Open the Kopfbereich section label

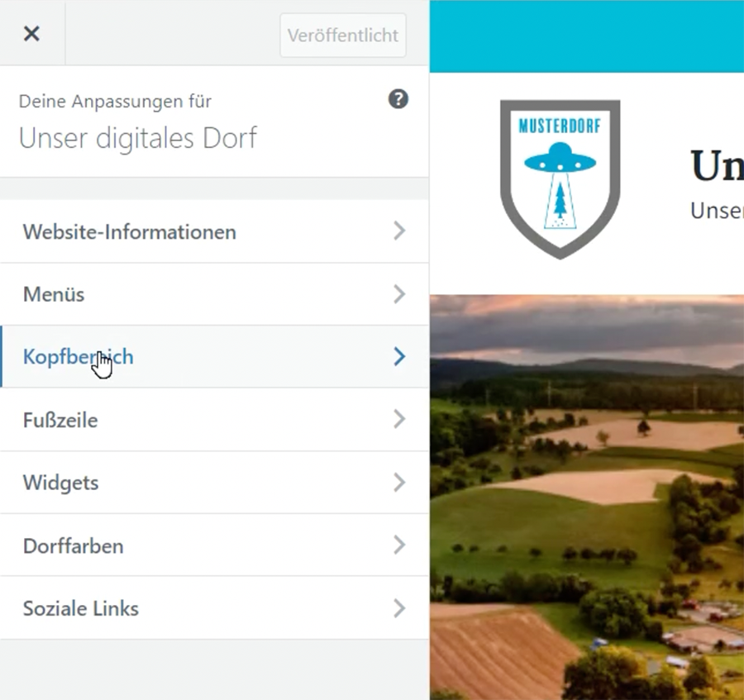click(78, 357)
